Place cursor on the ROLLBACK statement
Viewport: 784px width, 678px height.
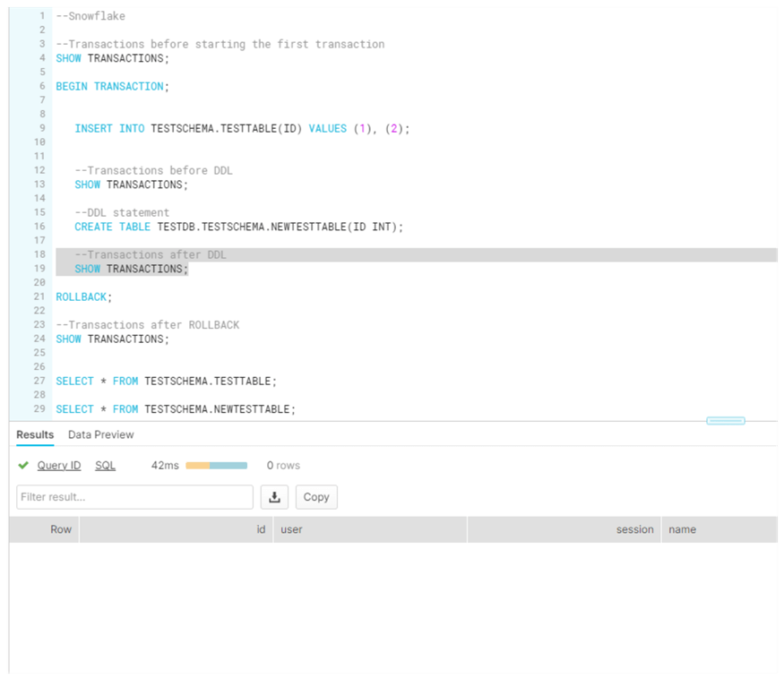click(x=79, y=296)
